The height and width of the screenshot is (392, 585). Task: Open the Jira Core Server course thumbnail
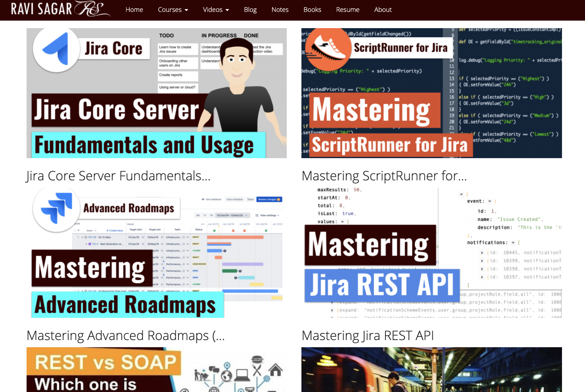(157, 93)
